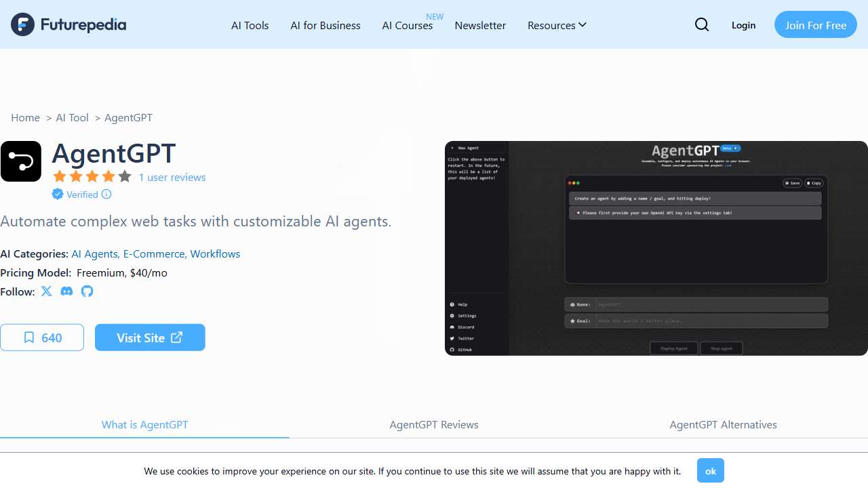Open AgentGPT's Discord community

(66, 291)
